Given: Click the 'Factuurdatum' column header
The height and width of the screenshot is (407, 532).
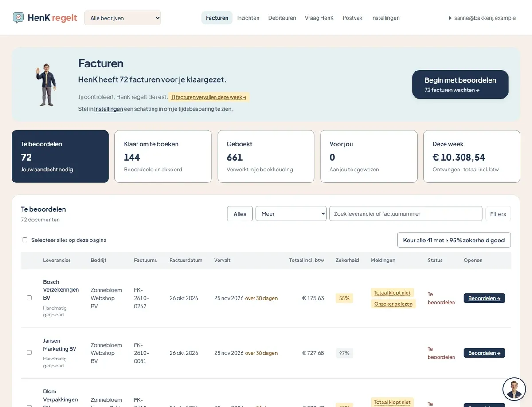Looking at the screenshot, I should pyautogui.click(x=186, y=260).
